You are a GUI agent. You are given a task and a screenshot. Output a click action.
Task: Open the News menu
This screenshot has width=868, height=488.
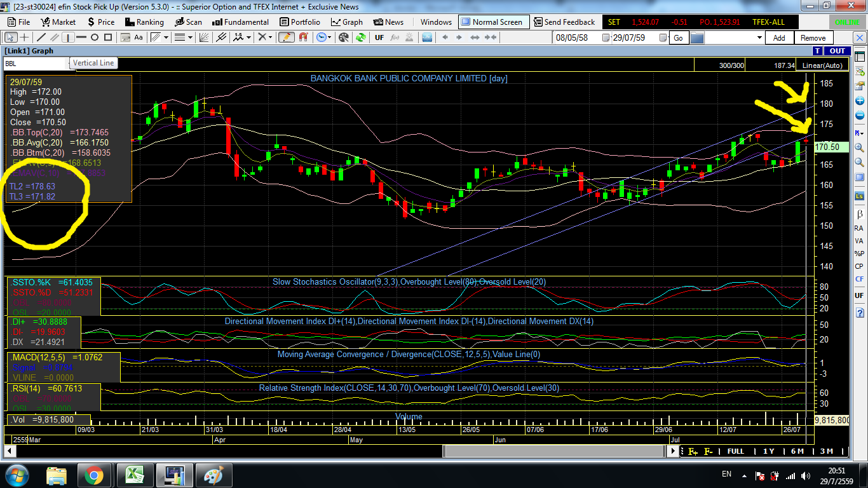(389, 22)
